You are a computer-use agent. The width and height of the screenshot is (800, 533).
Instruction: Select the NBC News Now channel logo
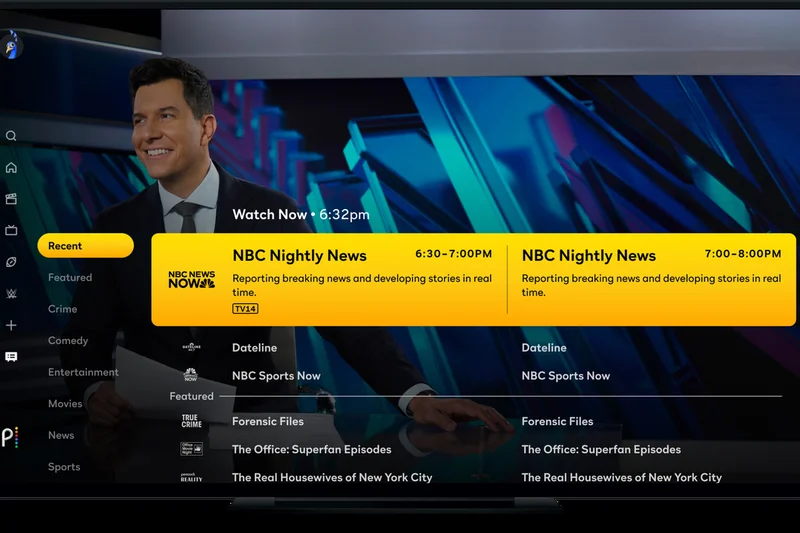coord(191,279)
